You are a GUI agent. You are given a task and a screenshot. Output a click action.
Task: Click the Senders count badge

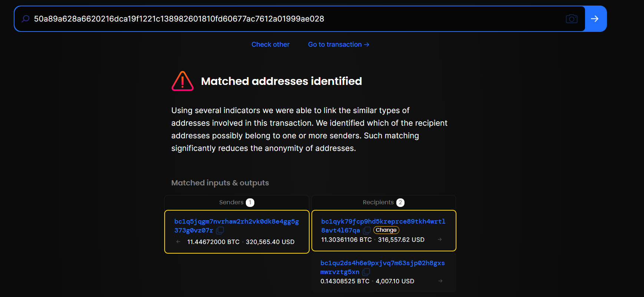pyautogui.click(x=250, y=202)
